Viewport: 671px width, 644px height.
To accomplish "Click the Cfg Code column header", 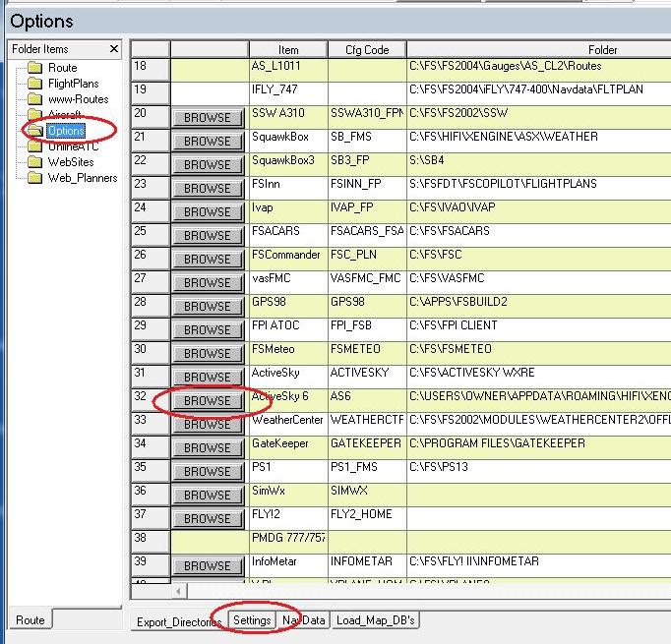I will (x=367, y=49).
